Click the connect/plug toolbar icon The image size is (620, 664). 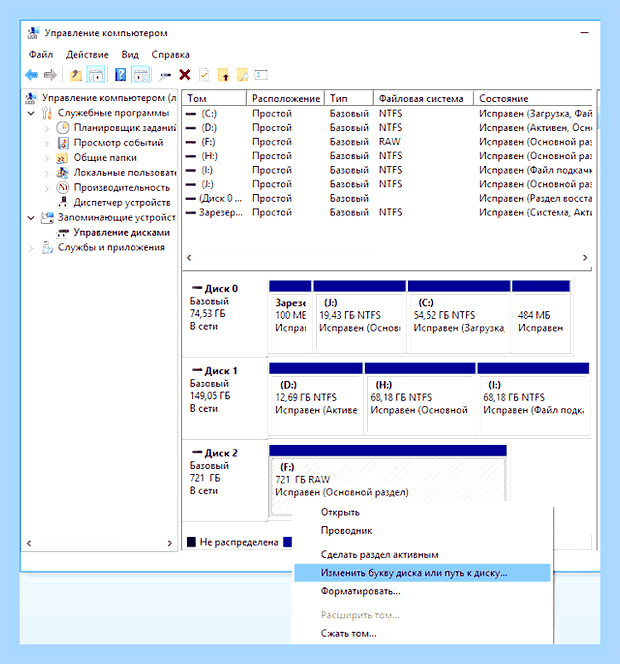click(165, 76)
